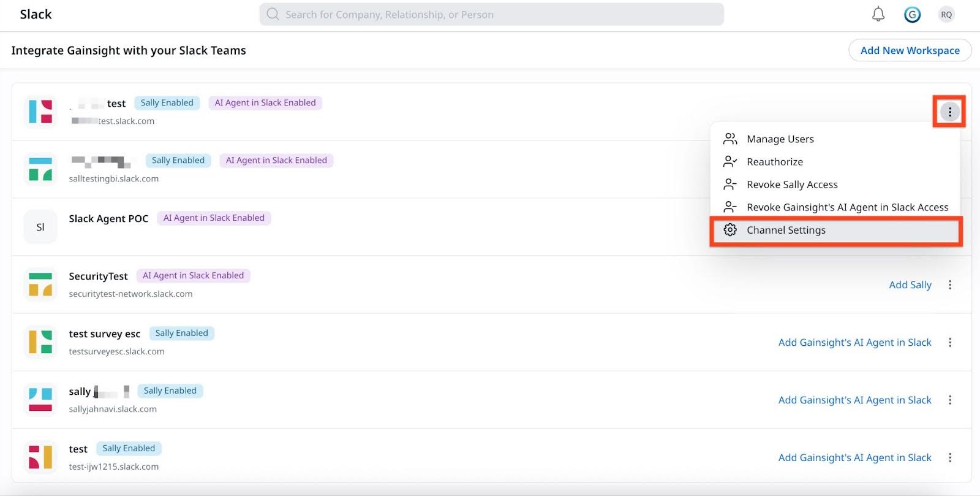Open the notifications bell

click(x=878, y=14)
